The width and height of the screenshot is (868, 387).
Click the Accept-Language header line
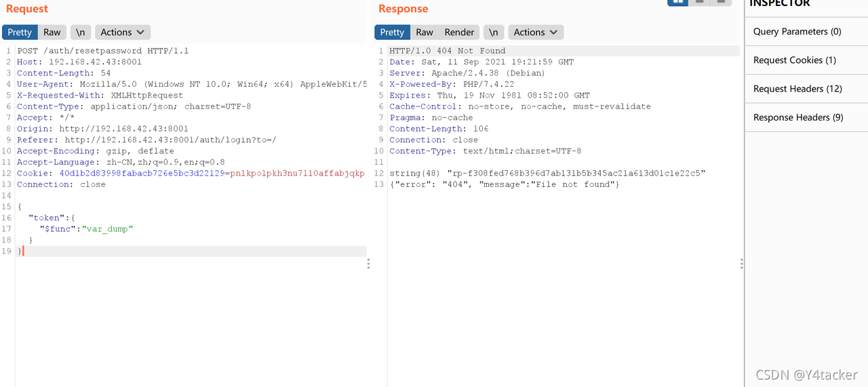[121, 162]
